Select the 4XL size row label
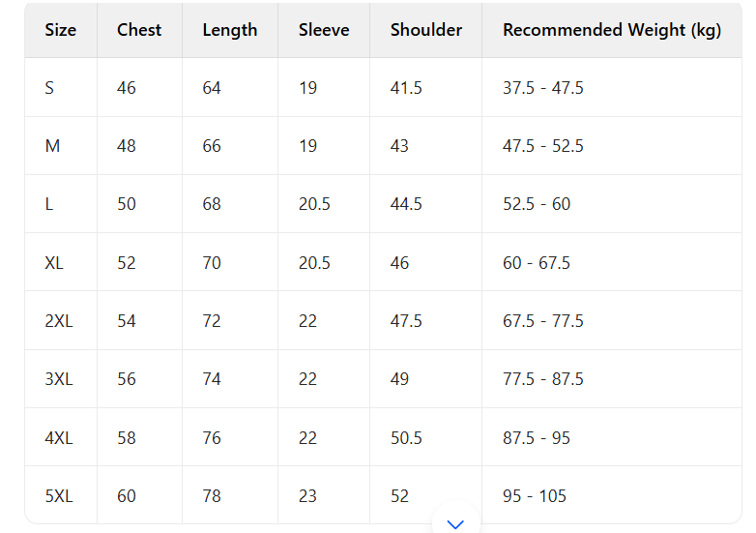756x533 pixels. pyautogui.click(x=59, y=438)
